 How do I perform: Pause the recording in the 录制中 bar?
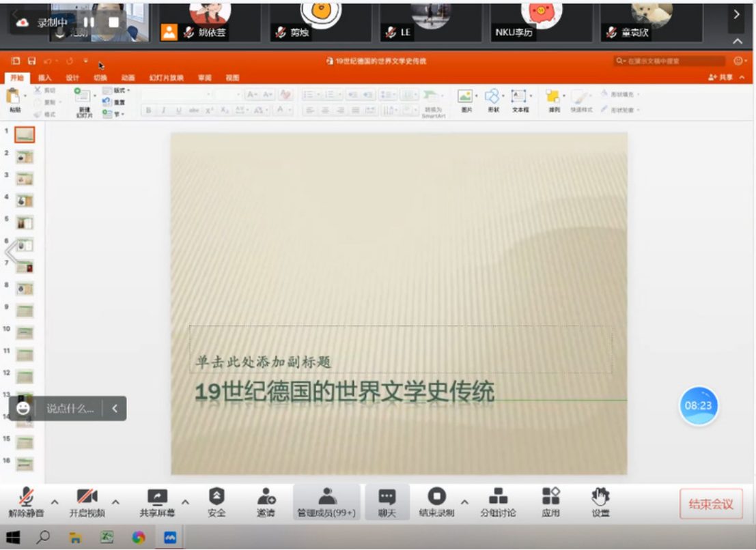click(89, 22)
